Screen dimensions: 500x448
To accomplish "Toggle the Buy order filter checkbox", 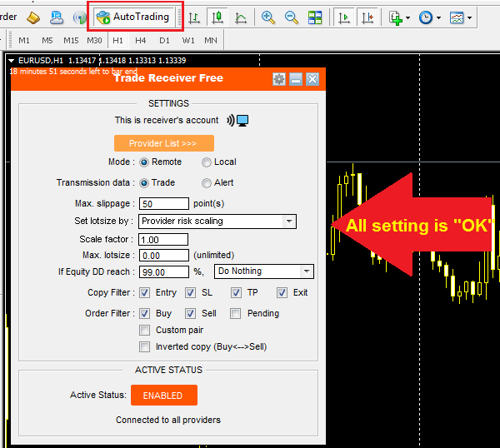I will click(x=144, y=314).
